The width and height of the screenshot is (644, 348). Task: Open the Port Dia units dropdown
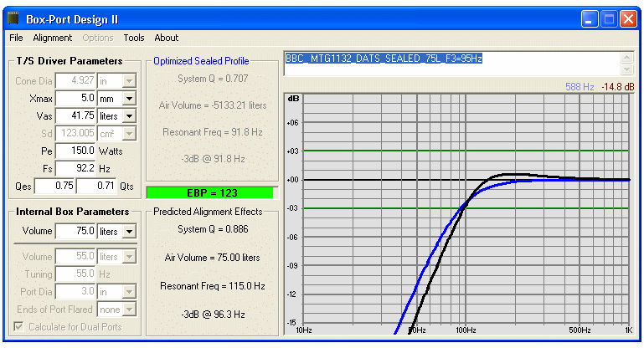tap(129, 292)
